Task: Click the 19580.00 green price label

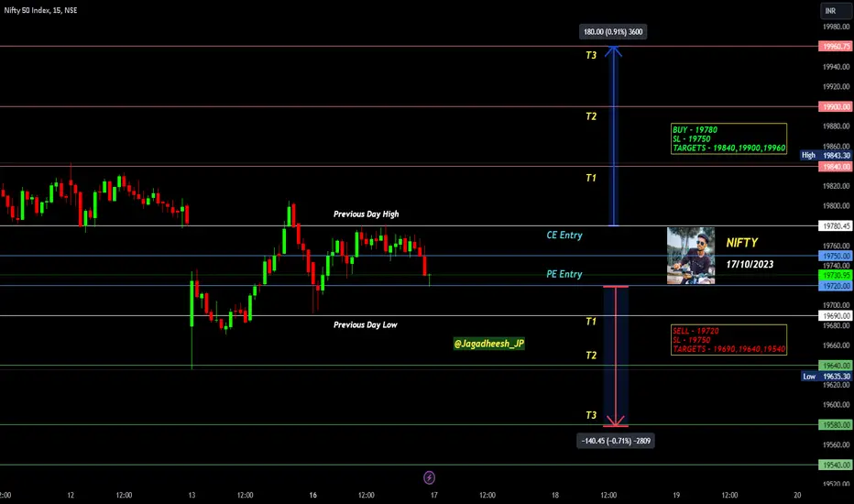Action: 836,424
